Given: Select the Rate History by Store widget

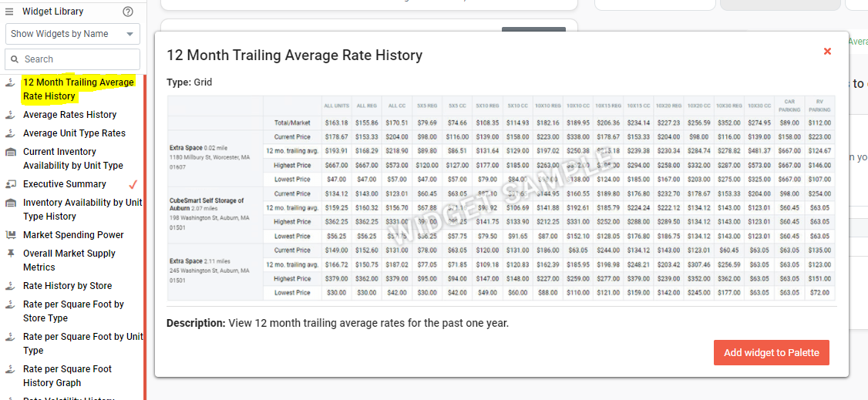Looking at the screenshot, I should click(68, 286).
